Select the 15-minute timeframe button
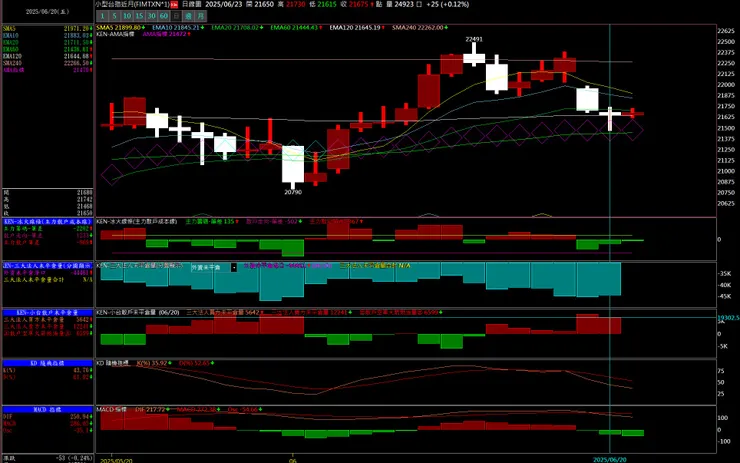Viewport: 740px width, 463px height. 139,16
